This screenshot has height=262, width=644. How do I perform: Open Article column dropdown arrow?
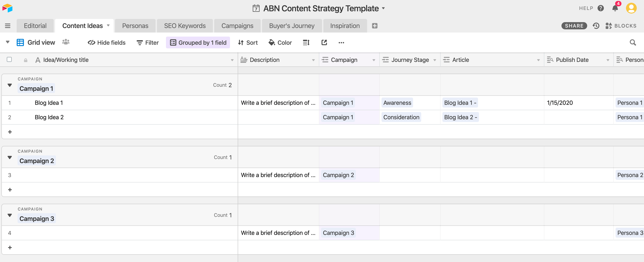click(538, 60)
